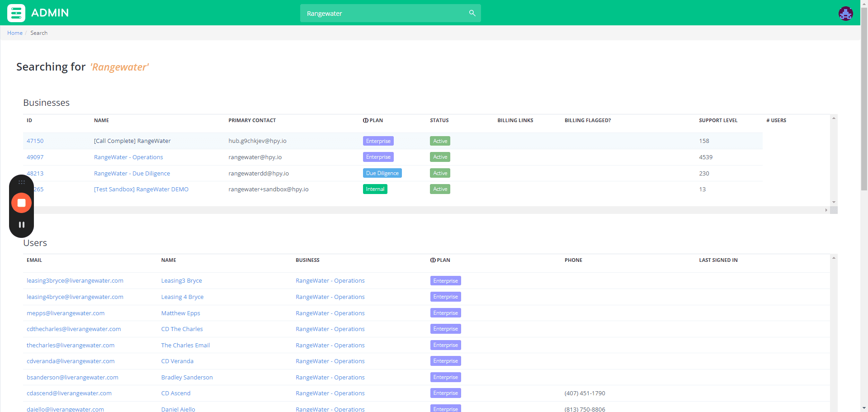The width and height of the screenshot is (868, 412).
Task: Click the search magnifier icon
Action: coord(472,13)
